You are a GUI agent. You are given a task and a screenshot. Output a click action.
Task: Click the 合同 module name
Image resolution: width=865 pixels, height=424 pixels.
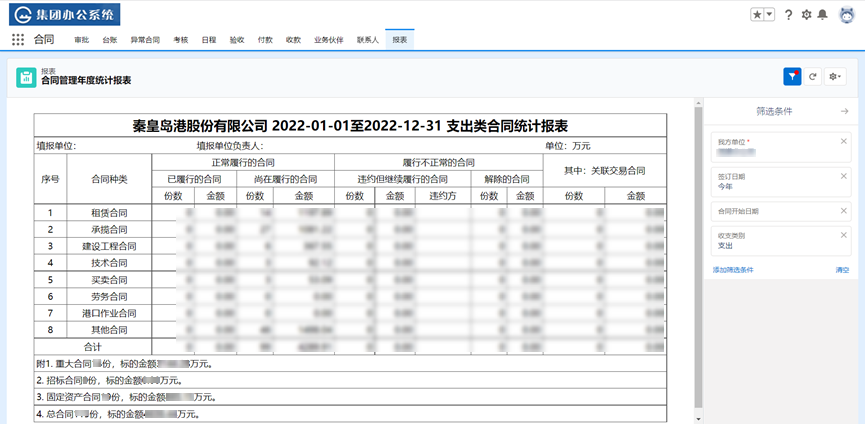click(44, 40)
